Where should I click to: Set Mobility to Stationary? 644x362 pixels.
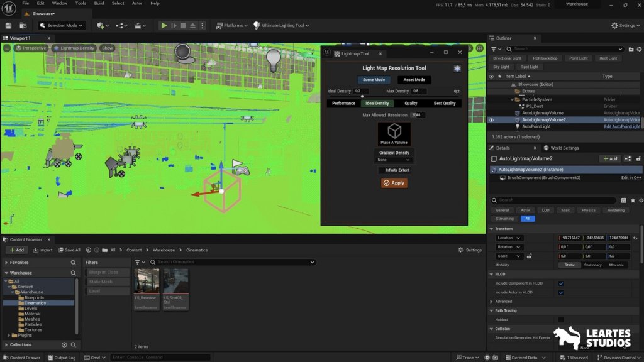click(x=592, y=265)
